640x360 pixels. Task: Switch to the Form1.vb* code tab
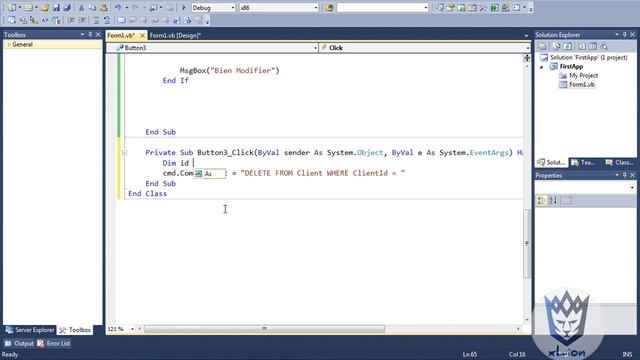122,36
